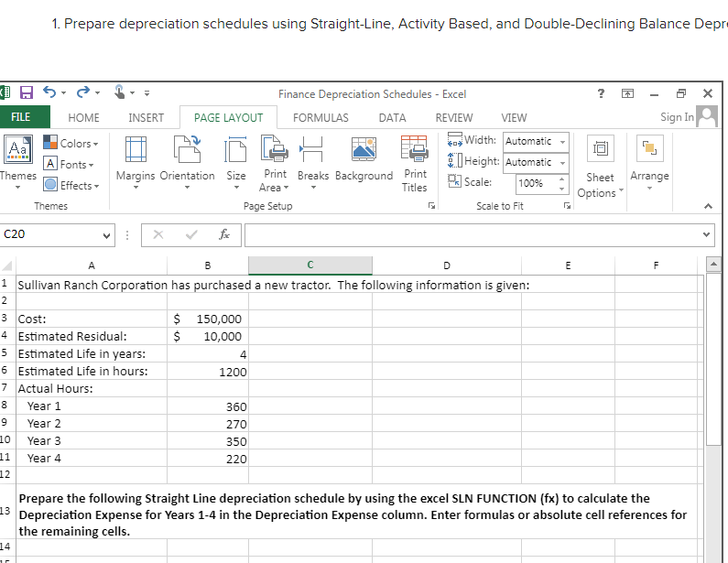Open Breaks menu
Screen dimensions: 728x563
[x=313, y=163]
